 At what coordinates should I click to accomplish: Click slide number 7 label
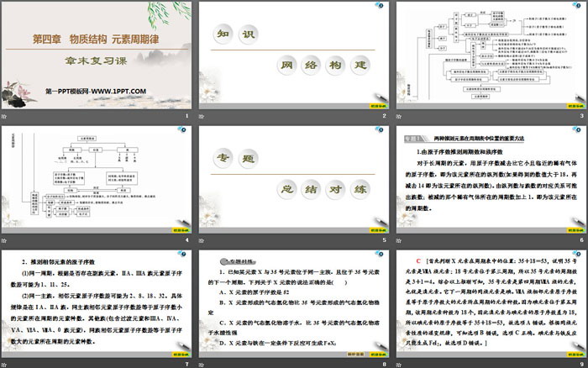(x=187, y=365)
